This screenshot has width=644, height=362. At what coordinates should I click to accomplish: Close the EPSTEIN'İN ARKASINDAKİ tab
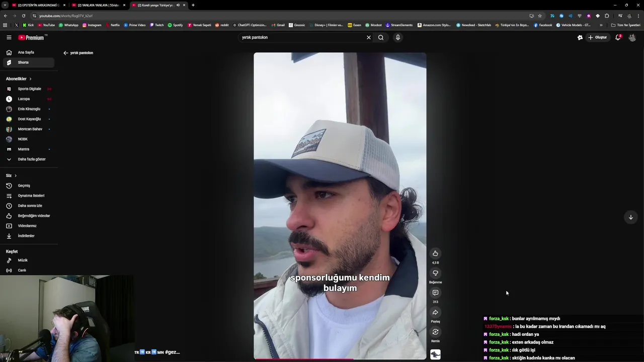pos(64,5)
